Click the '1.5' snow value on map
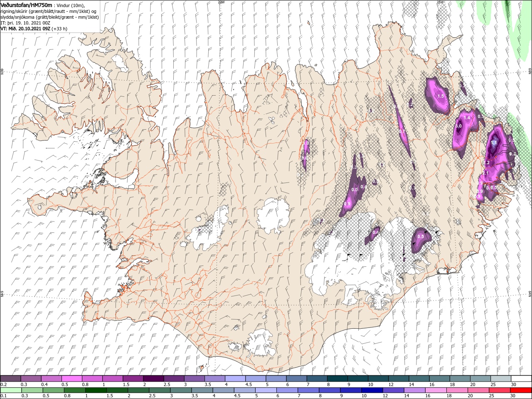Viewport: 532px width, 399px height. pos(441,96)
